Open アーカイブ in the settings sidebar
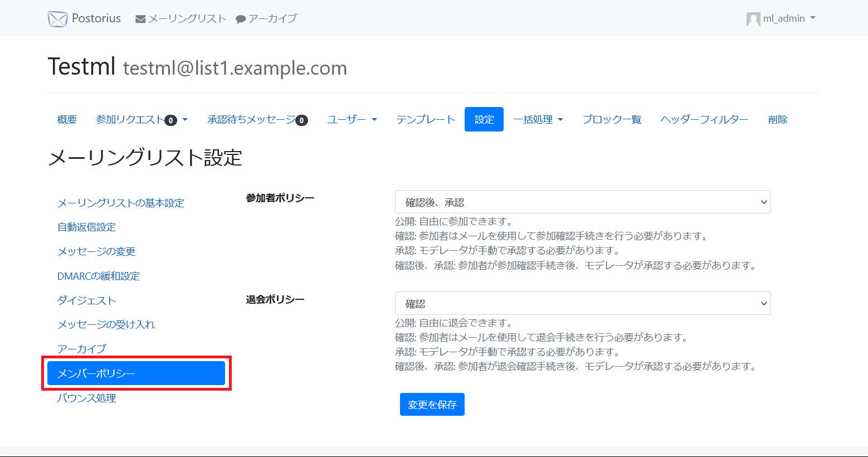 click(81, 349)
